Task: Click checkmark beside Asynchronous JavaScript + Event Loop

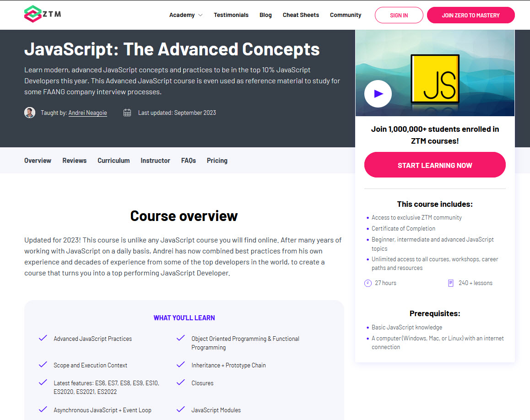Action: coord(43,409)
